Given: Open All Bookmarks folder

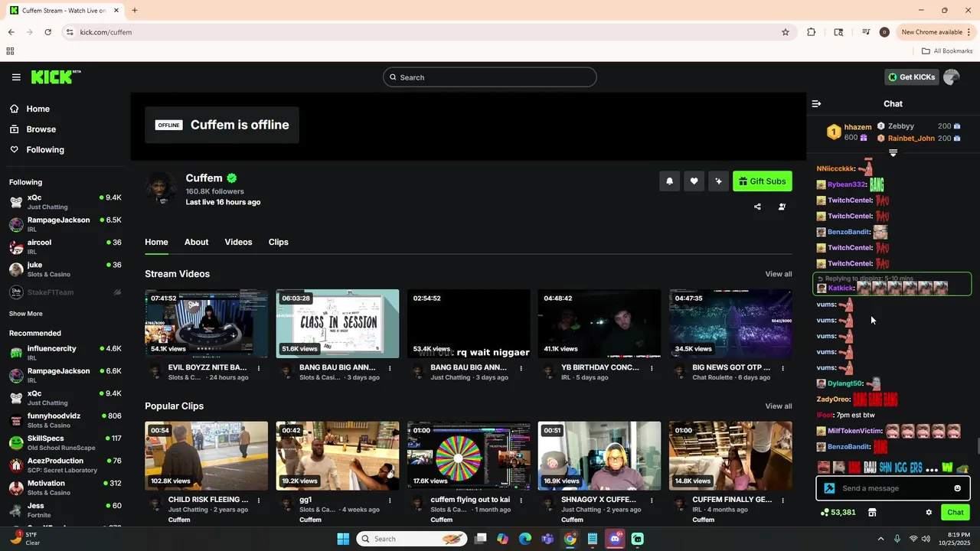Looking at the screenshot, I should click(947, 51).
